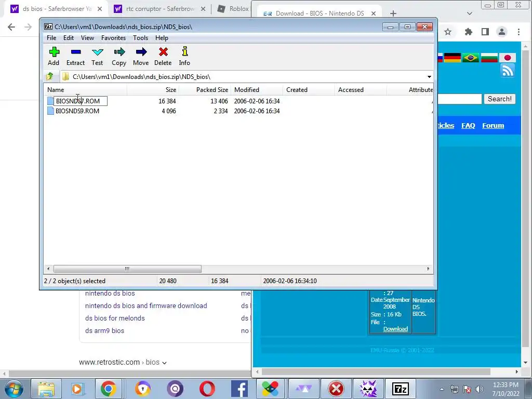This screenshot has height=399, width=532.
Task: Open the 7-Zip File menu
Action: (x=51, y=37)
